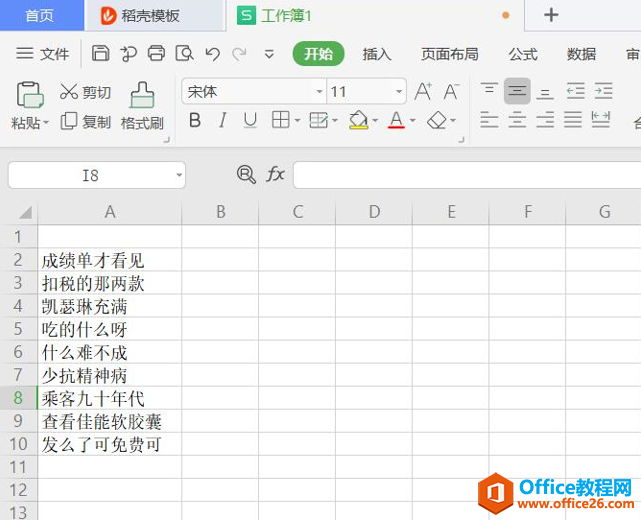Open the font size 11 dropdown
The height and width of the screenshot is (521, 641).
(x=399, y=92)
